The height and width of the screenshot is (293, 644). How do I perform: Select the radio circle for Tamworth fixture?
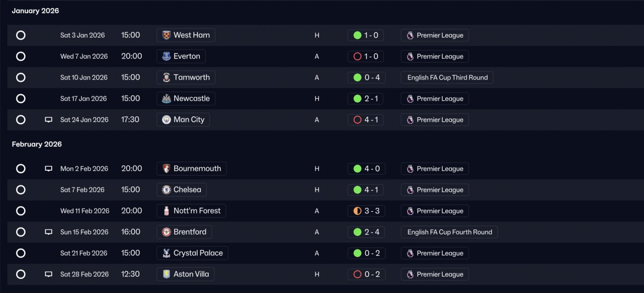click(x=21, y=78)
